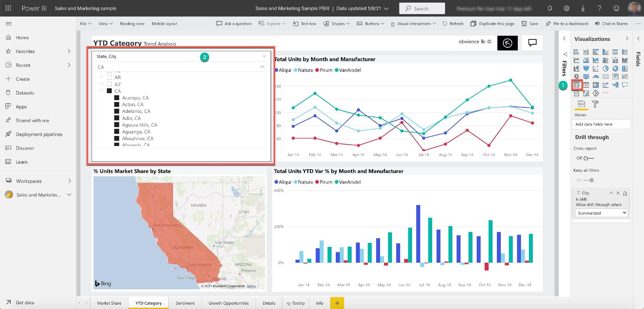This screenshot has width=644, height=309.
Task: Check the AR state checkbox
Action: (109, 77)
